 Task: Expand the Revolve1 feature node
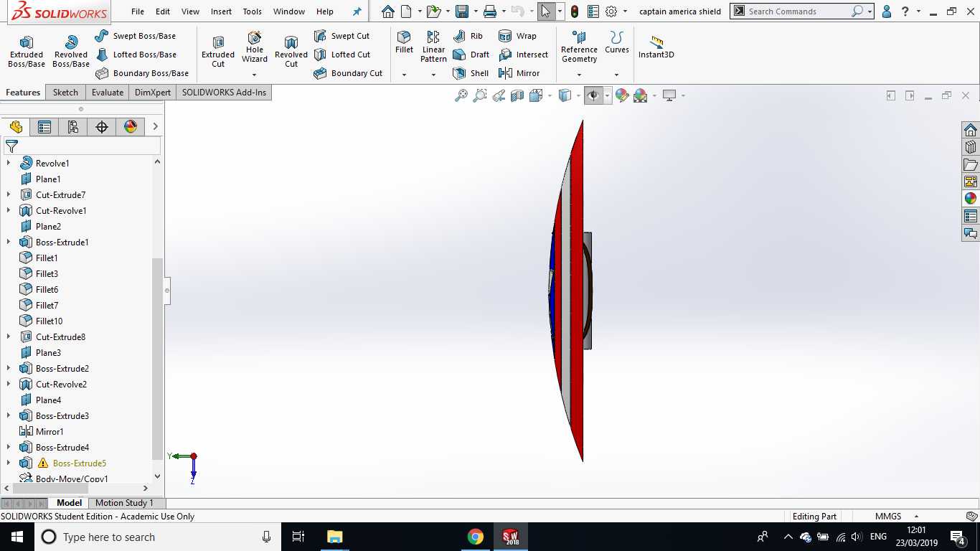coord(9,163)
